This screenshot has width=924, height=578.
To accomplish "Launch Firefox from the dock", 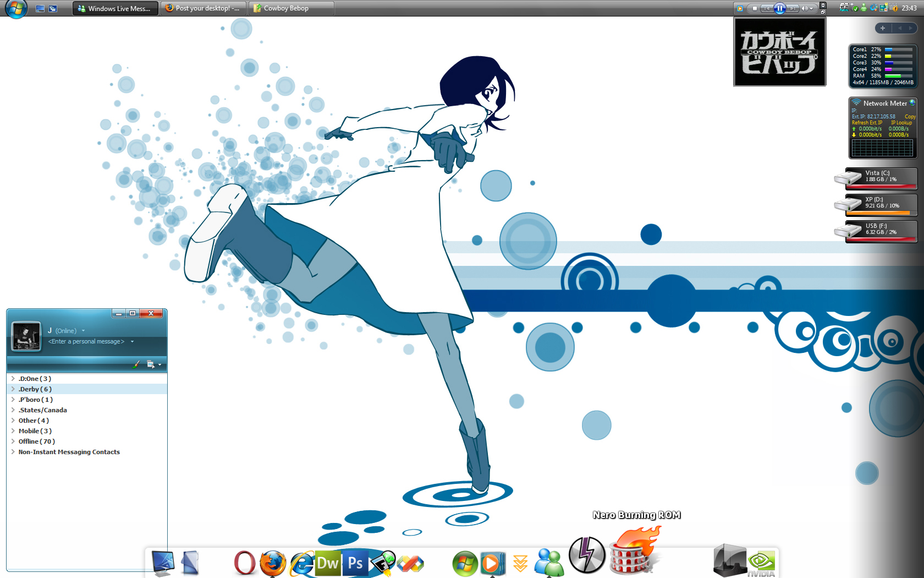I will [273, 563].
